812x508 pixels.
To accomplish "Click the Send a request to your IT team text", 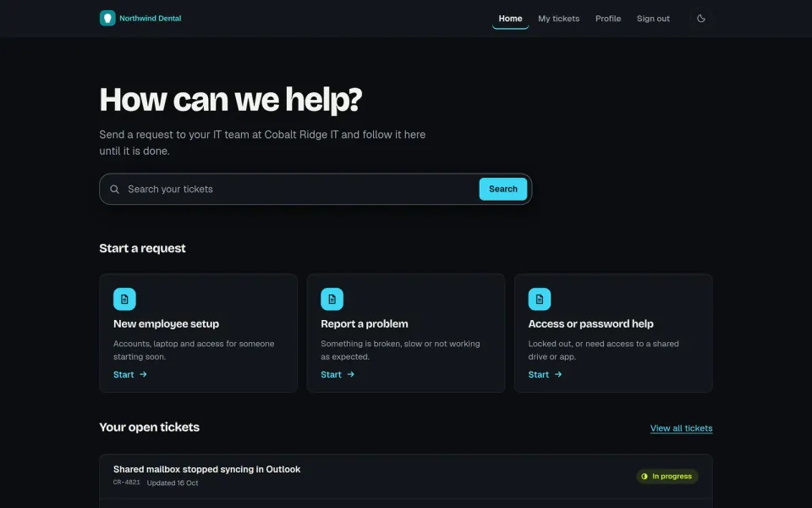I will pyautogui.click(x=262, y=142).
